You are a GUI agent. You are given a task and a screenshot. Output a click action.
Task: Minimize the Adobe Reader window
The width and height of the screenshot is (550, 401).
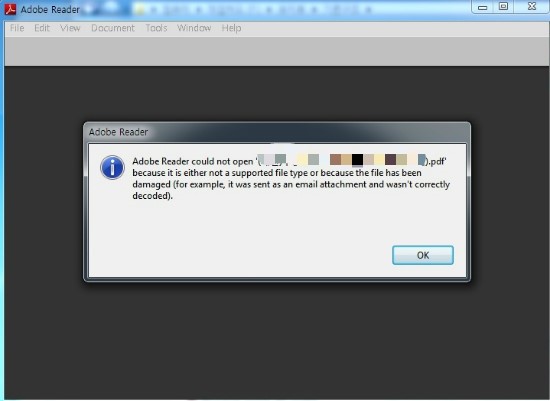[483, 7]
